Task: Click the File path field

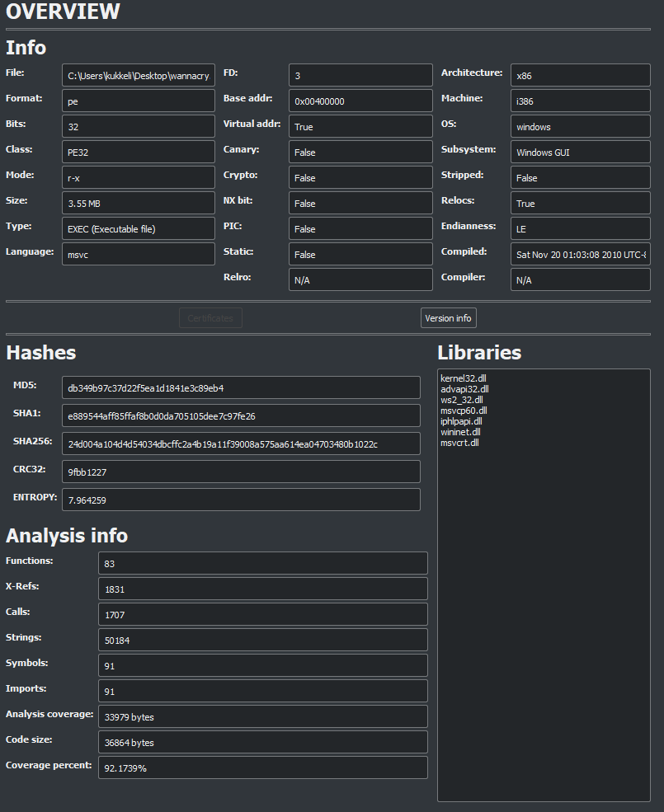Action: 138,76
